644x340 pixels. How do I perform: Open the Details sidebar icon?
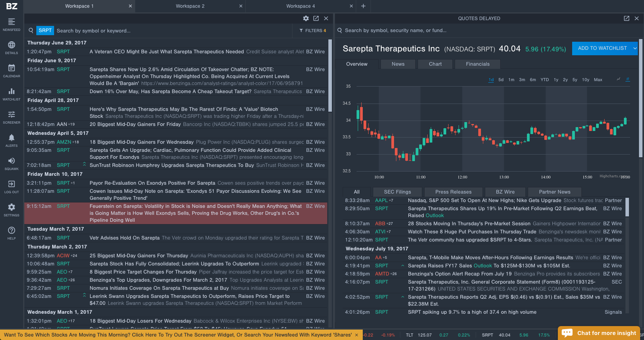coord(12,45)
